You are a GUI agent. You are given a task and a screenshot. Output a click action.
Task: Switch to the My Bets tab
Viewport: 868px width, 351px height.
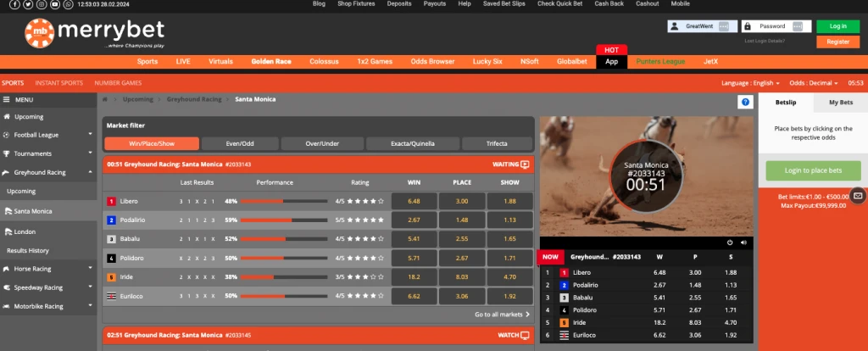(x=841, y=103)
